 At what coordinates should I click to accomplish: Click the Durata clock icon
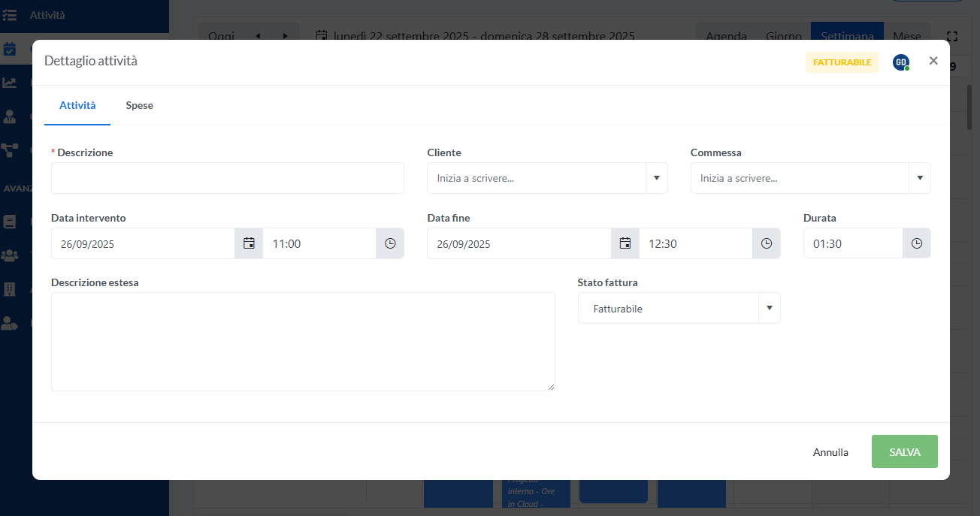(916, 243)
